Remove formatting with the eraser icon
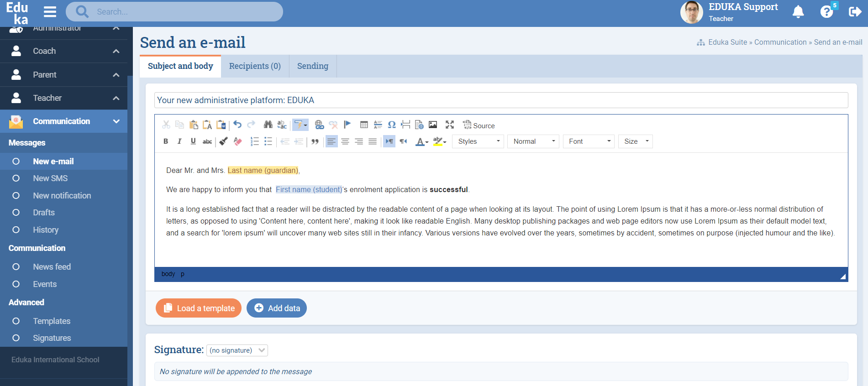The height and width of the screenshot is (386, 868). [x=237, y=141]
